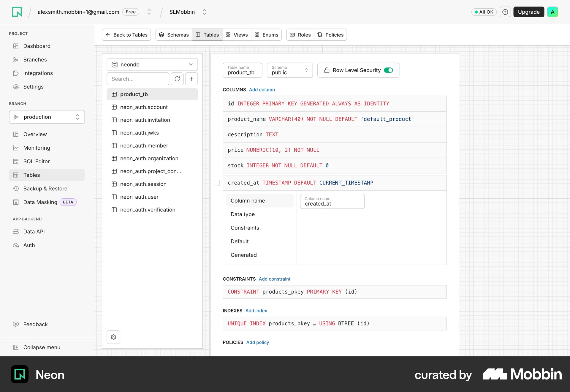Select the product_tb table row

click(x=152, y=94)
